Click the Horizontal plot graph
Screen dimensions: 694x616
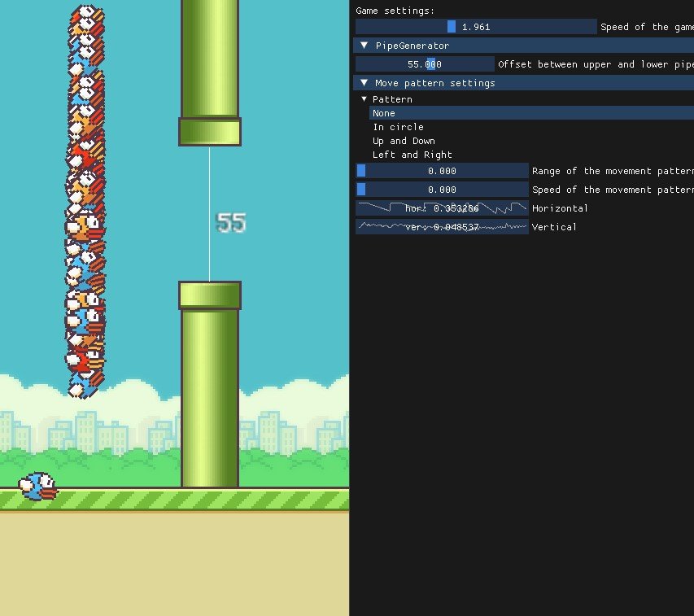442,208
